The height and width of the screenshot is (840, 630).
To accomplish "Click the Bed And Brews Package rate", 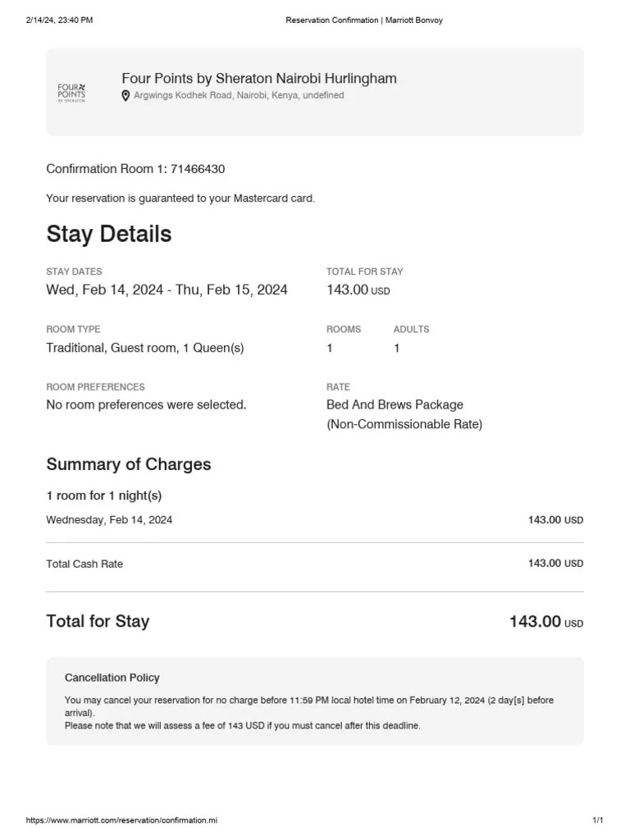I will (x=395, y=404).
